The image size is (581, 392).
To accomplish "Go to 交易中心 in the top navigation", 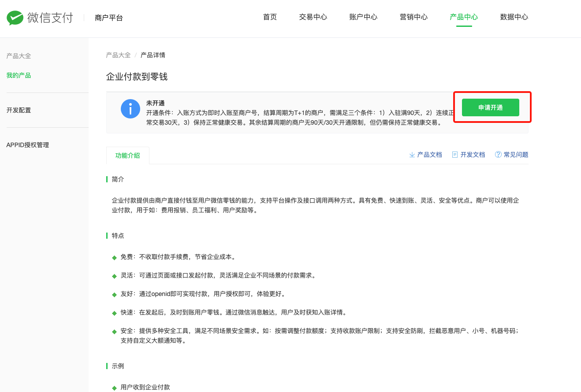I will click(313, 17).
